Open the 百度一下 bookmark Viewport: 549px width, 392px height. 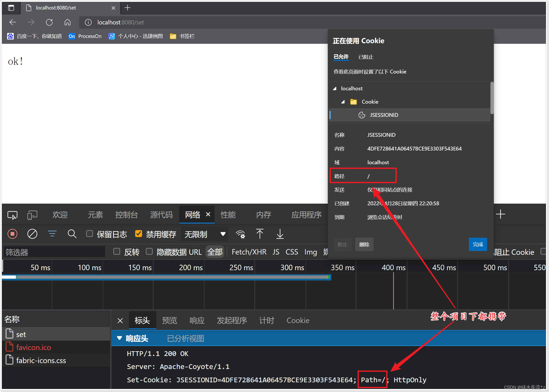coord(35,36)
